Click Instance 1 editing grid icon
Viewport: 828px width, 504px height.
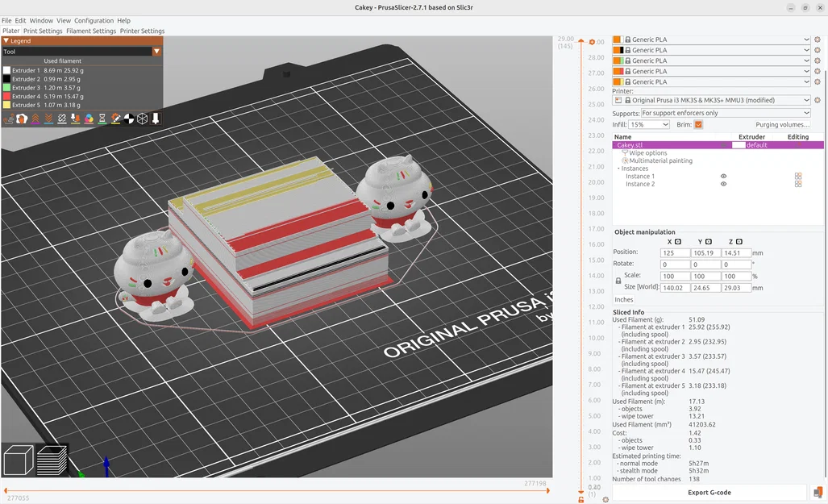tap(798, 176)
